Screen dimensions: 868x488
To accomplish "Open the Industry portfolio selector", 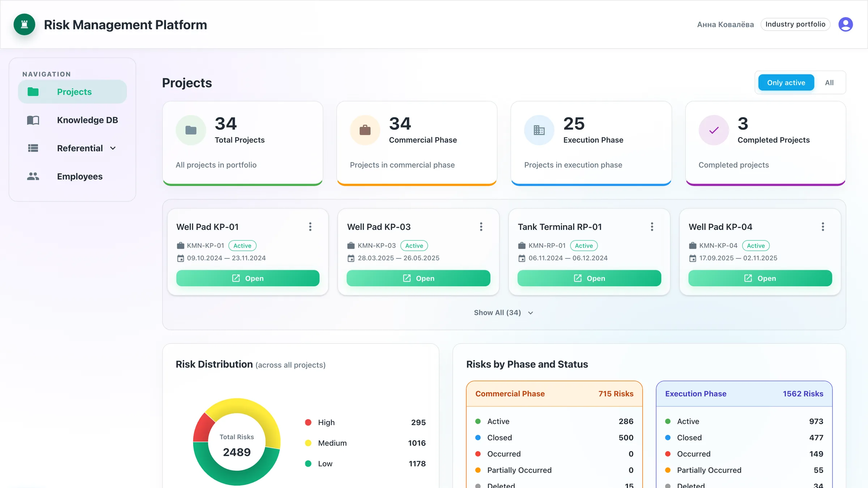I will 795,24.
